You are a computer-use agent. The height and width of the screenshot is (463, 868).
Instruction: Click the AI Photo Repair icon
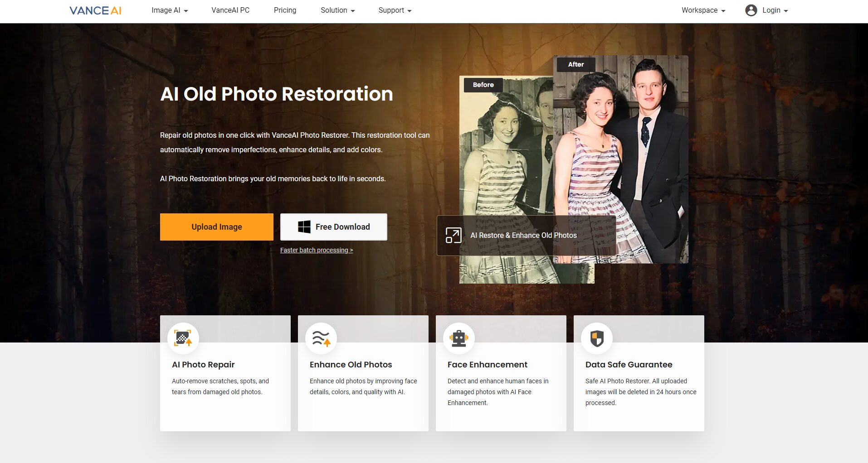point(183,338)
